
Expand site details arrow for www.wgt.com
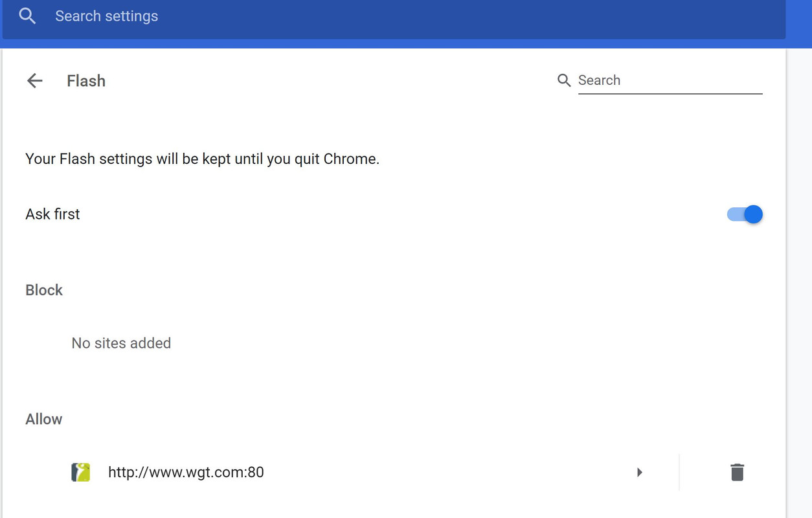coord(639,472)
